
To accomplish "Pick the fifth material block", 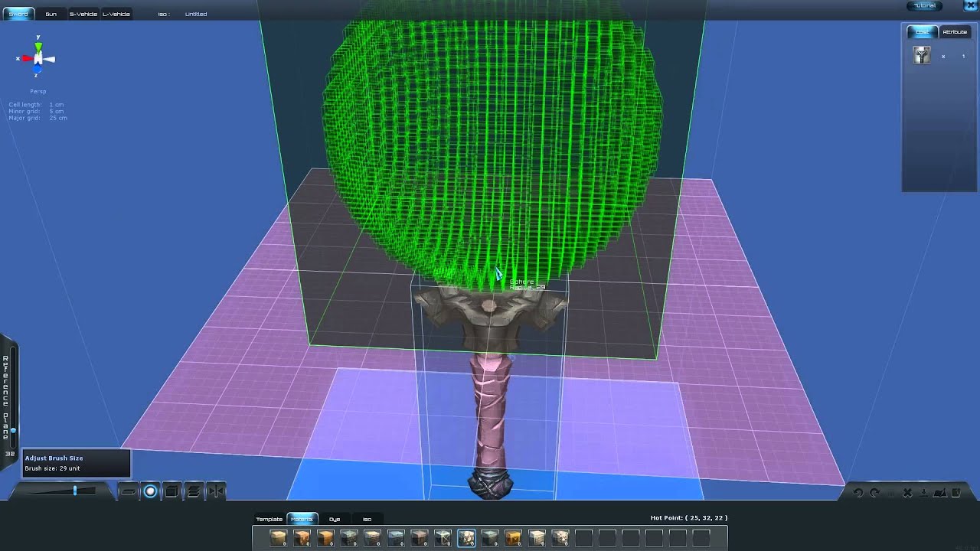I will pyautogui.click(x=373, y=538).
